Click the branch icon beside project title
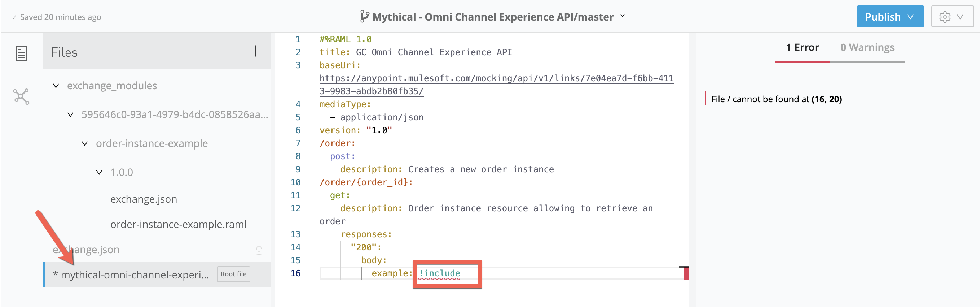The height and width of the screenshot is (307, 980). tap(364, 16)
